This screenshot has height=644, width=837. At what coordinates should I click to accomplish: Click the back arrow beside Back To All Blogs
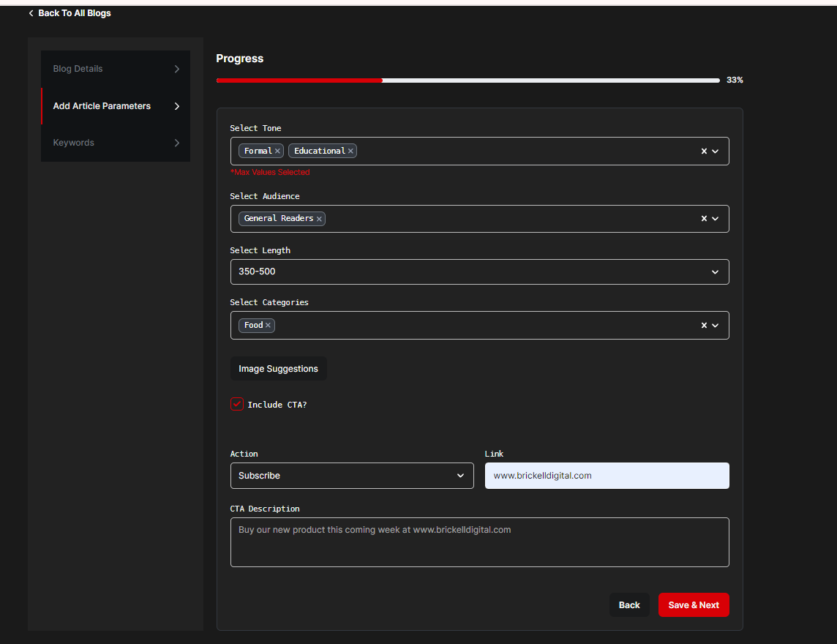pyautogui.click(x=31, y=13)
